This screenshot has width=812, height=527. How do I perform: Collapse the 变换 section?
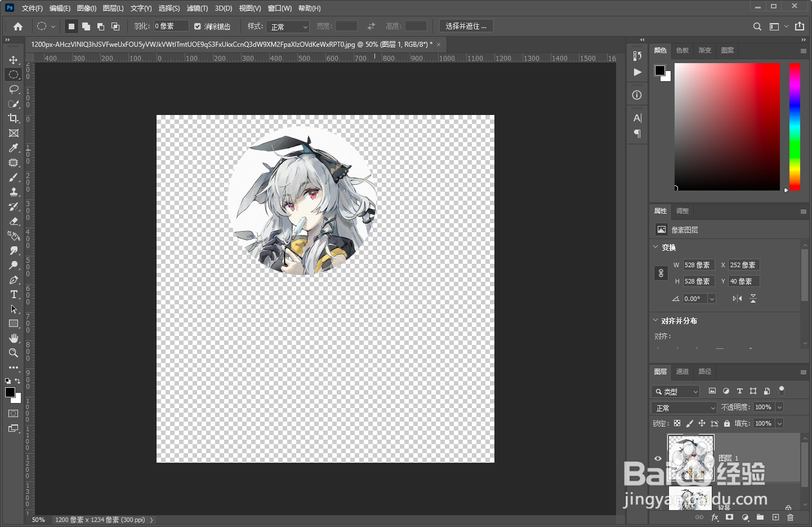pyautogui.click(x=655, y=247)
